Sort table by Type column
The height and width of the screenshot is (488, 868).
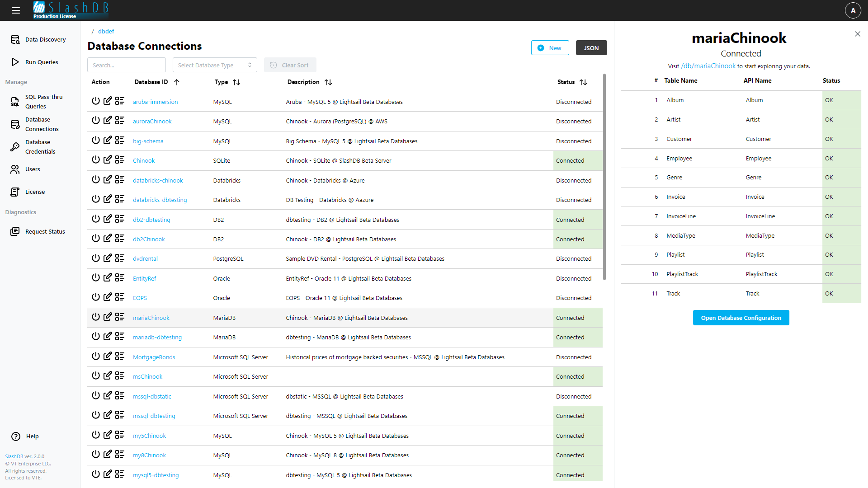[236, 82]
